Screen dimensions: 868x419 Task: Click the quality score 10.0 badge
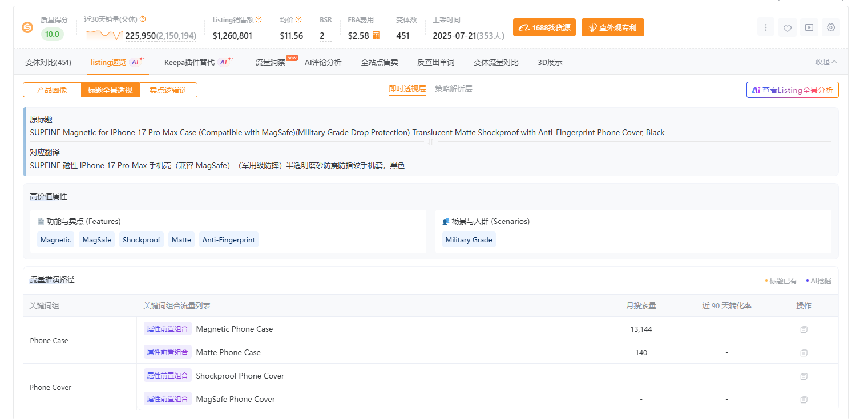(53, 34)
